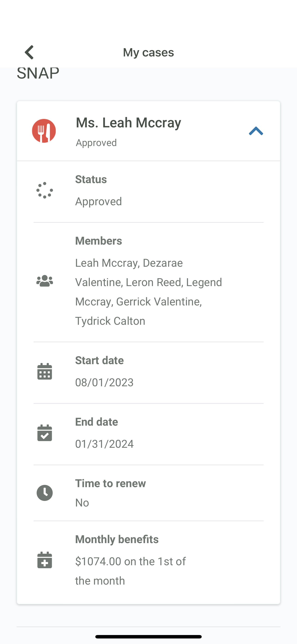Tap the Time to renew No value

tap(82, 503)
